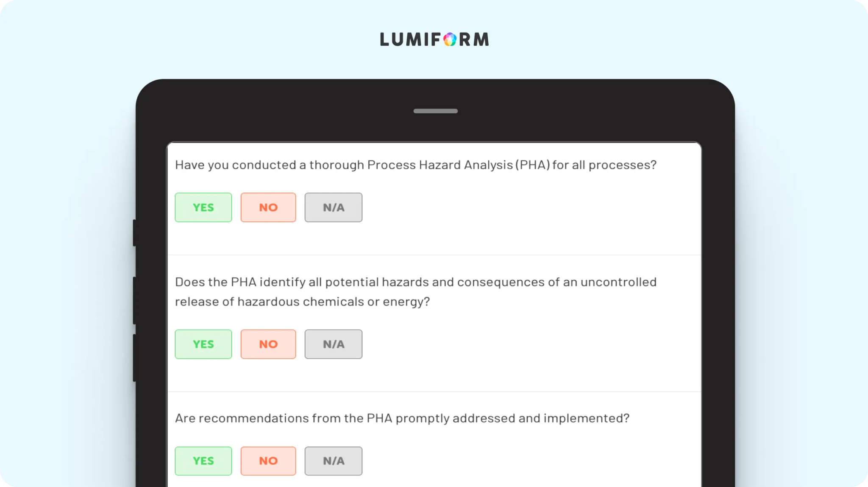Viewport: 868px width, 487px height.
Task: Click the lowest side button on tablet
Action: click(x=134, y=358)
